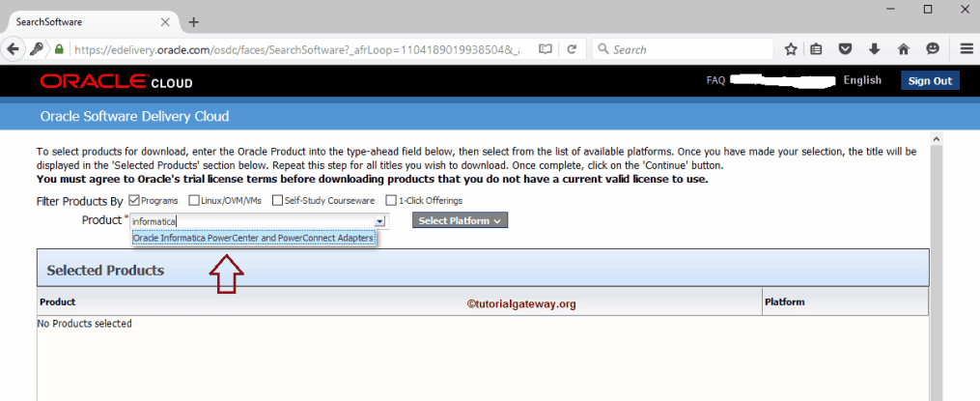Viewport: 980px width, 401px height.
Task: Click the green padlock security icon
Action: pyautogui.click(x=59, y=48)
